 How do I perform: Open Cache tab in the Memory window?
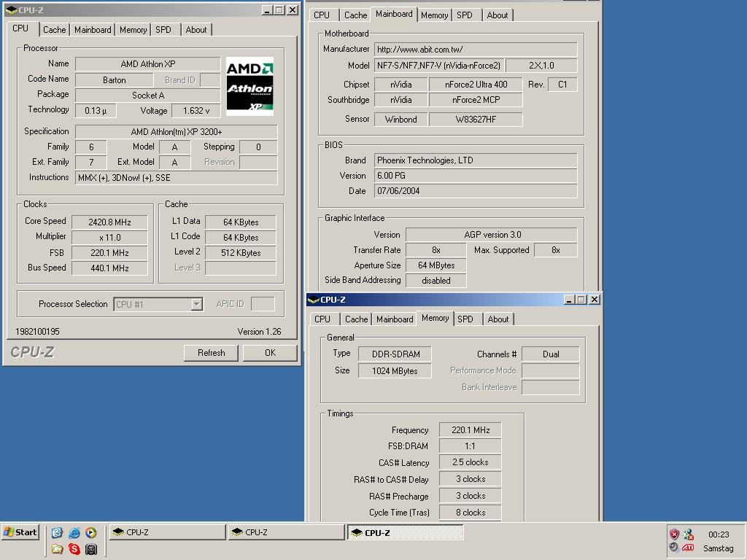pos(356,319)
